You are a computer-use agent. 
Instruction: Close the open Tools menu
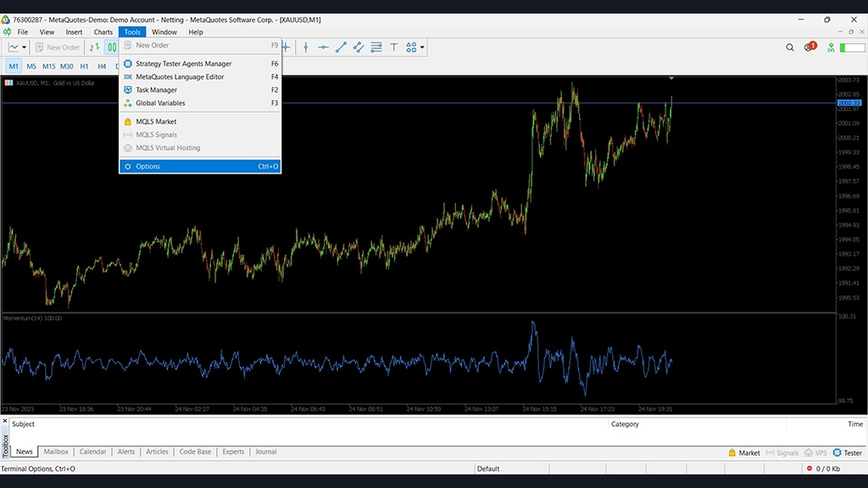[131, 32]
